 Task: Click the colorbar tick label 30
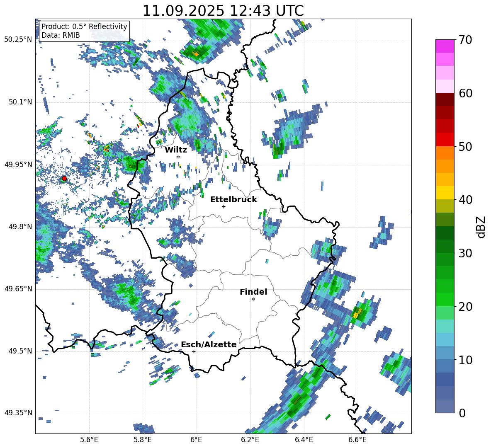point(465,253)
